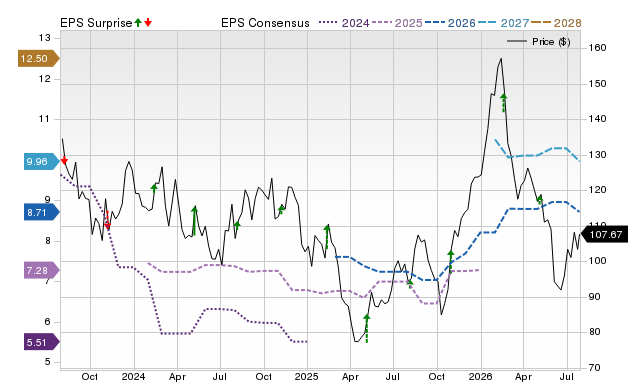Click the green surprise arrow near the 2026 price peak
Screen dimensions: 640x382
pos(504,102)
